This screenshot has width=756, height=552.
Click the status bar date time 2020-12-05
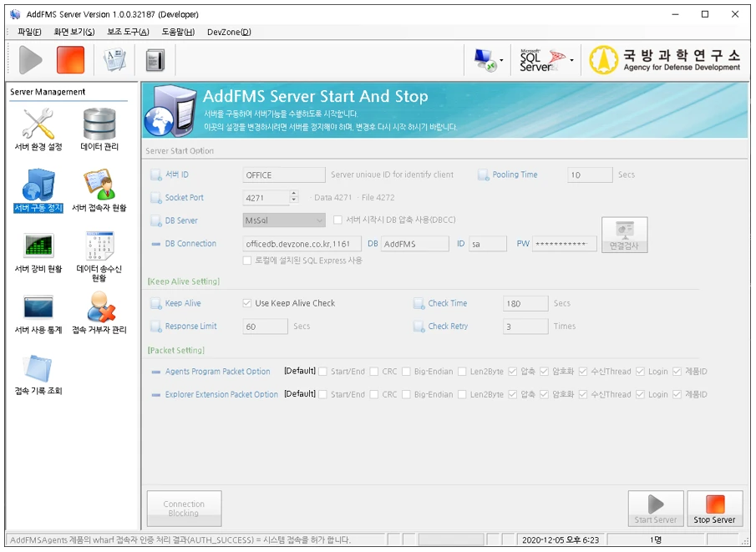click(x=561, y=539)
